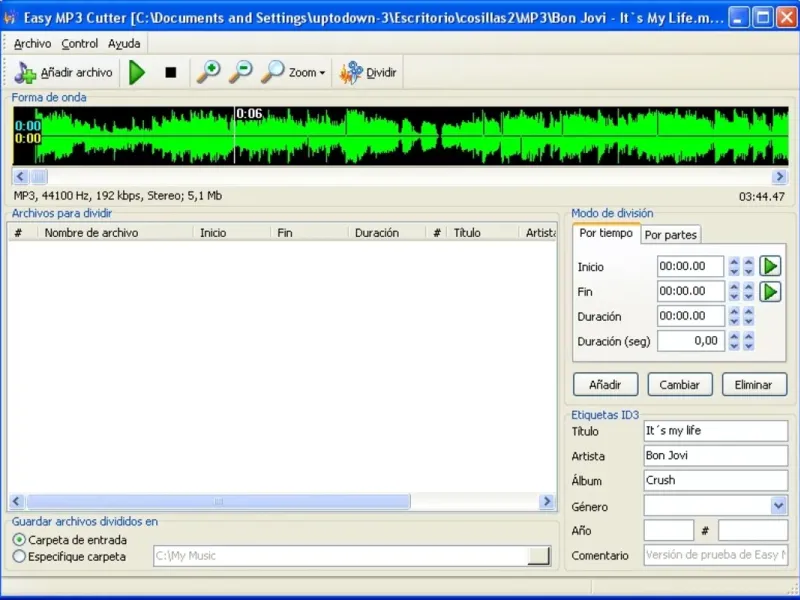
Task: Click the waveform horizontal scrollbar
Action: tap(400, 176)
